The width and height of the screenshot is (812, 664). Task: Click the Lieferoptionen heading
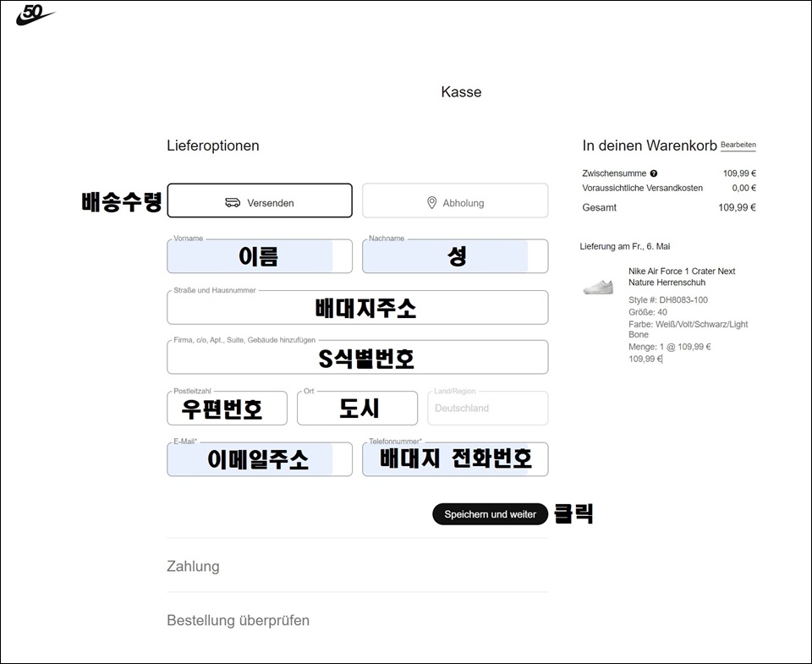[213, 145]
